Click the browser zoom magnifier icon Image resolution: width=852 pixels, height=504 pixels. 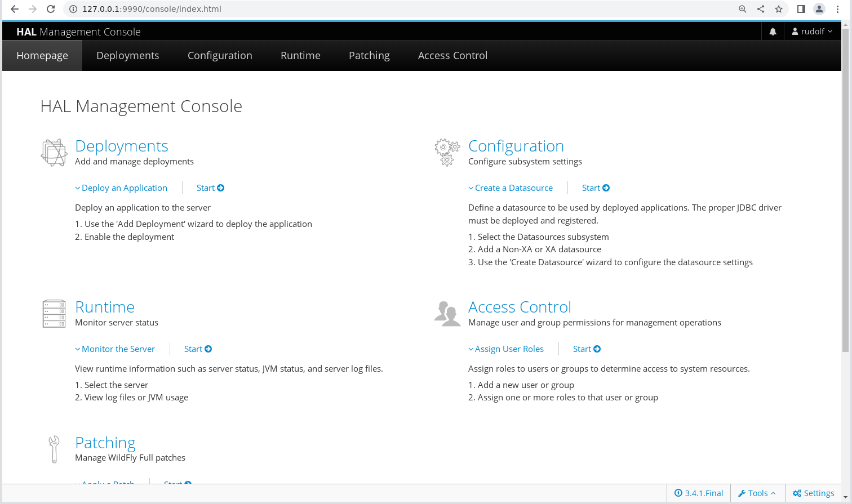point(743,9)
